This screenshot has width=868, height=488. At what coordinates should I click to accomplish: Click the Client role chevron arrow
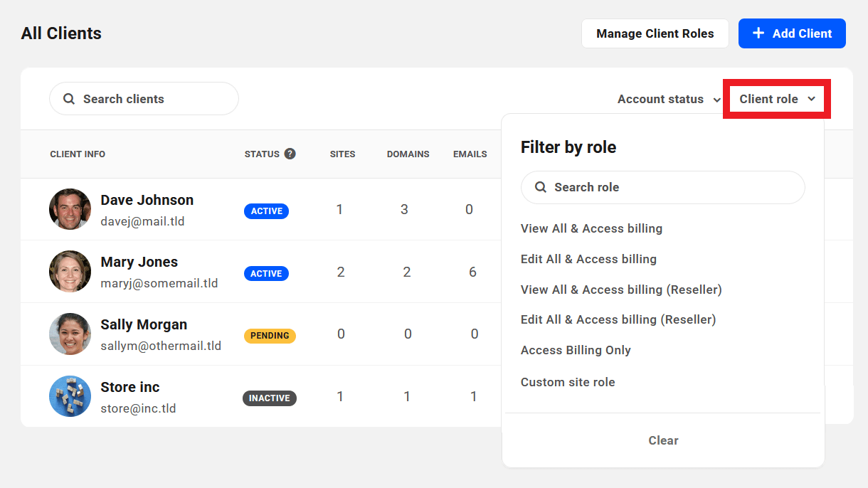(x=811, y=100)
